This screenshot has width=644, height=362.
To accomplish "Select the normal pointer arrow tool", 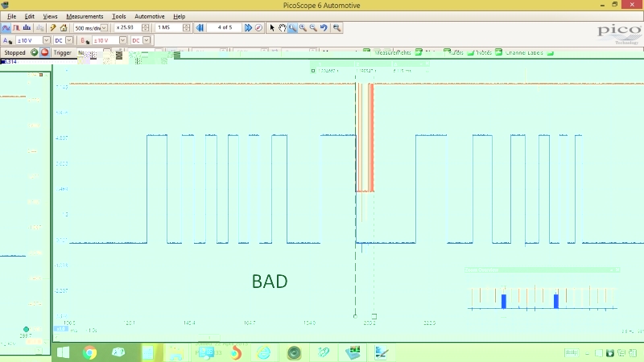I will (x=272, y=27).
